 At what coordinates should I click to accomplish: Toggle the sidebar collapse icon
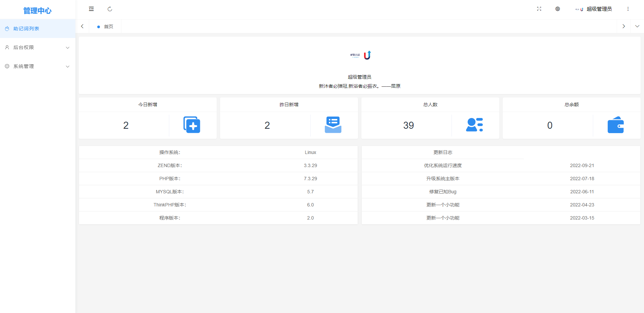(91, 9)
